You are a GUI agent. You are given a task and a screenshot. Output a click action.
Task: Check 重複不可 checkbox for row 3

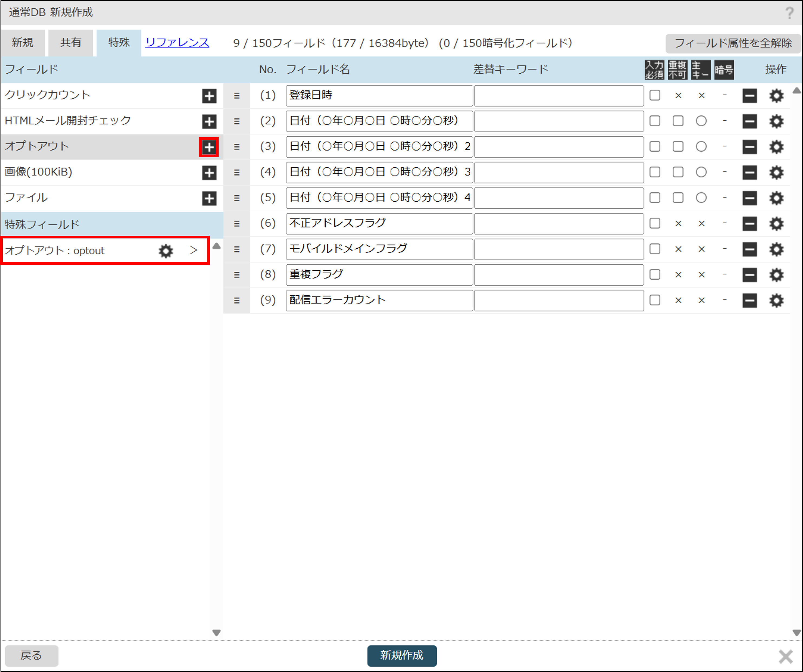pos(678,146)
